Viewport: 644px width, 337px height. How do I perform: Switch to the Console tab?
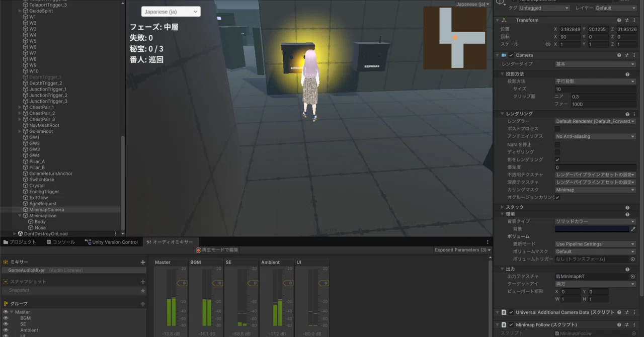point(60,242)
